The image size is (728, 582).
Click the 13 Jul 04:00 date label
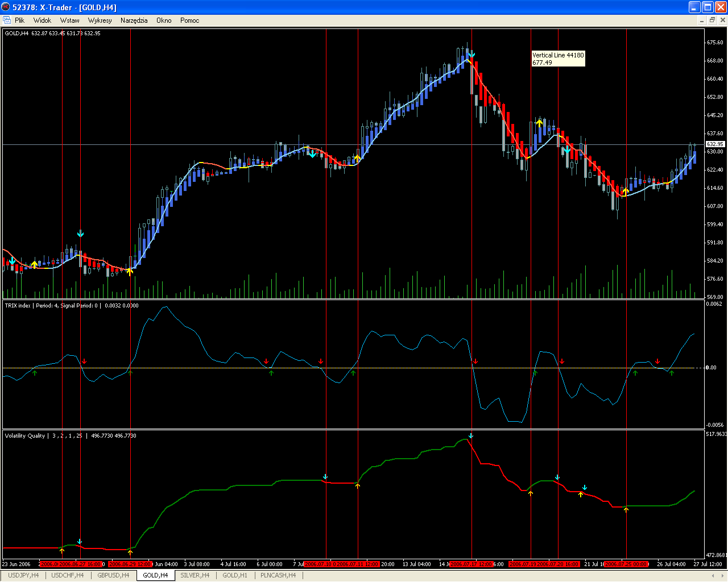click(417, 564)
